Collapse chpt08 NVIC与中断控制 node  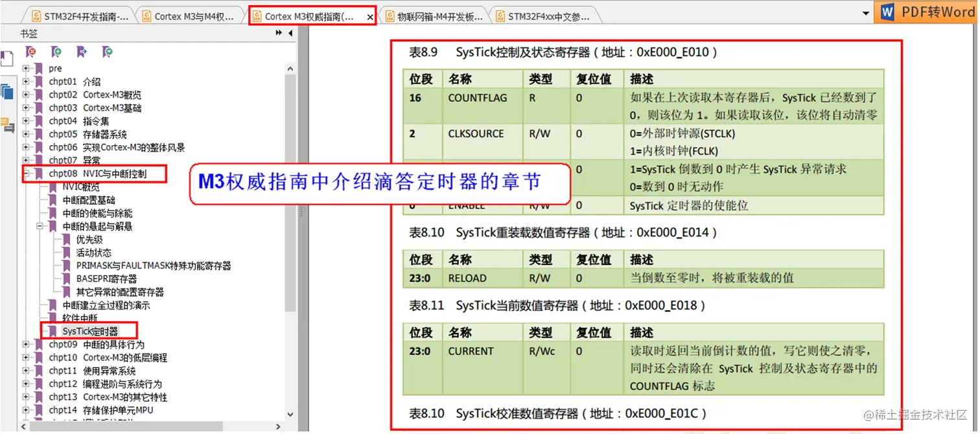pyautogui.click(x=26, y=174)
